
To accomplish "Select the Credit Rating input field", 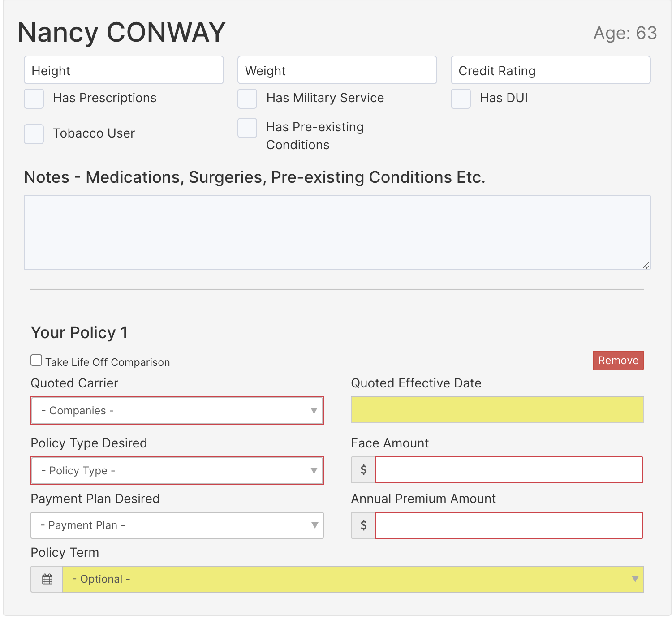I will point(551,70).
